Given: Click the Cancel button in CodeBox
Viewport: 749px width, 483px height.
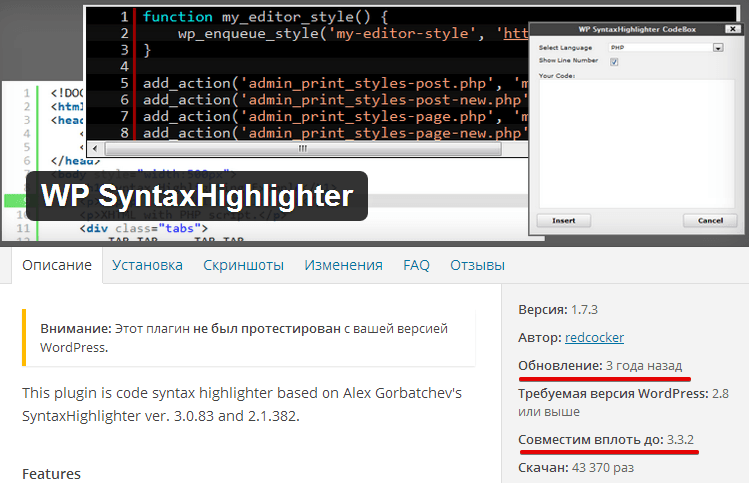Looking at the screenshot, I should pos(710,221).
